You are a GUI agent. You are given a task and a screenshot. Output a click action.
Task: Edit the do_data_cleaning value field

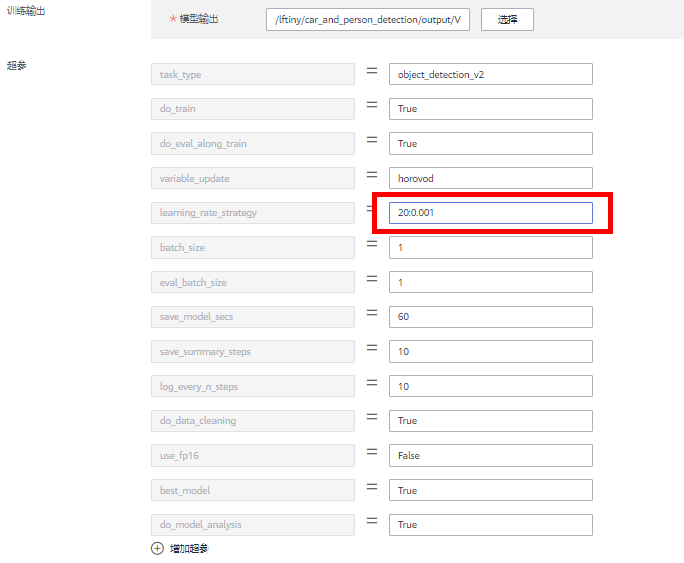click(x=490, y=421)
